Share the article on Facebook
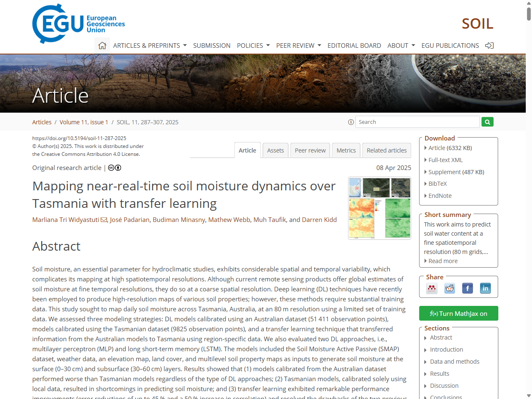532x399 pixels. [467, 288]
